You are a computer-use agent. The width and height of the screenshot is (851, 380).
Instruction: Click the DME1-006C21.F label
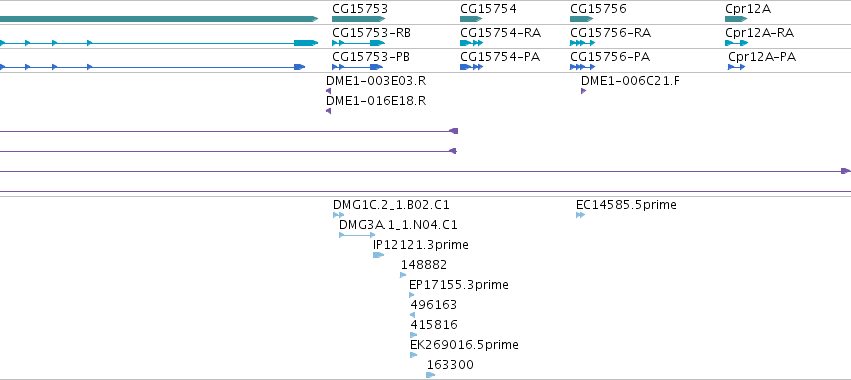click(630, 81)
